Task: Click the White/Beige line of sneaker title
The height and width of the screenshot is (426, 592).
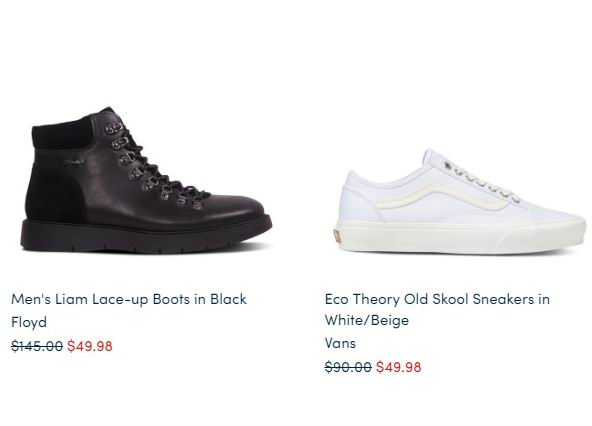Action: [x=367, y=320]
